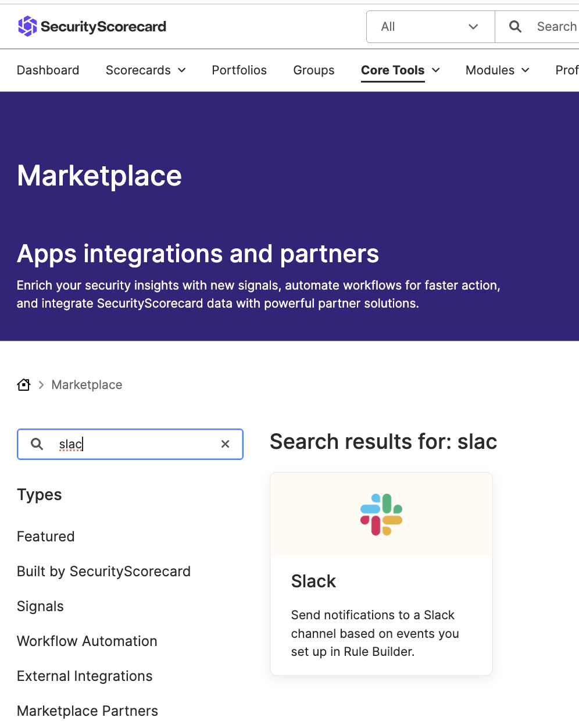Select Workflow Automation filter

coord(87,641)
